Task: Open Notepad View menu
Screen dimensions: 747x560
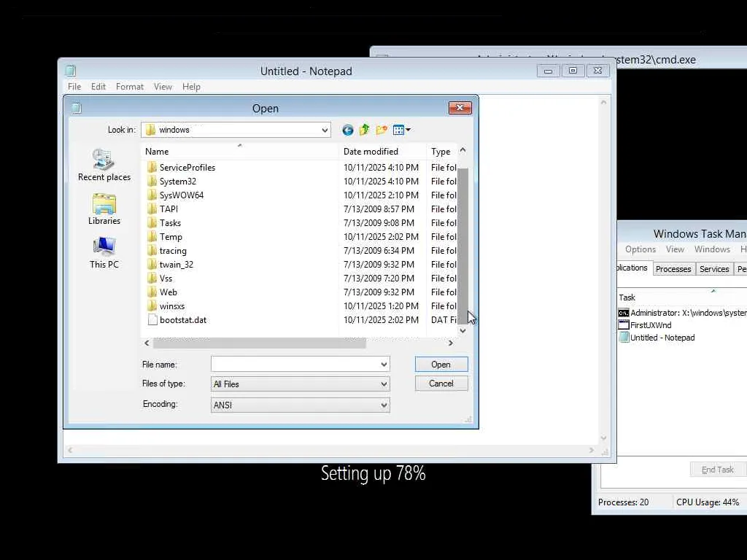Action: (x=163, y=87)
